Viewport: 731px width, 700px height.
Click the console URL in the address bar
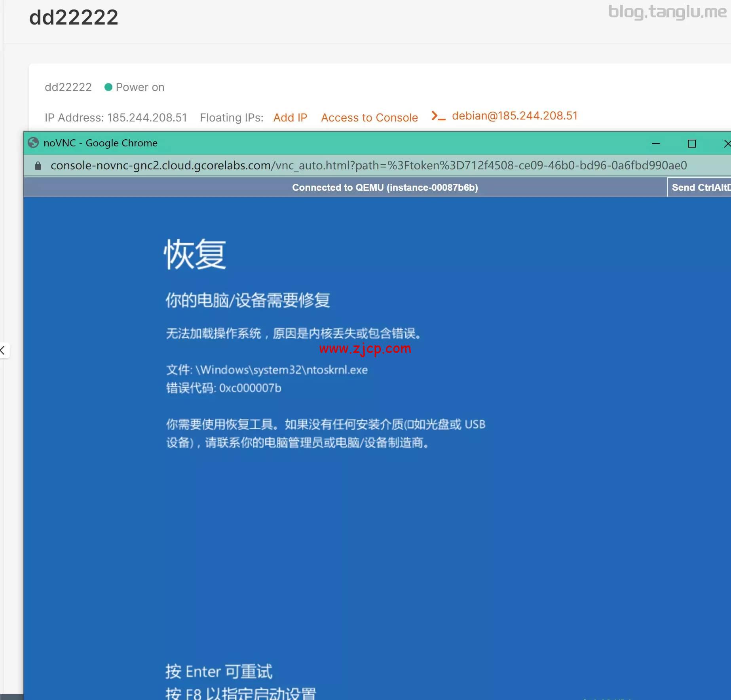[x=368, y=165]
